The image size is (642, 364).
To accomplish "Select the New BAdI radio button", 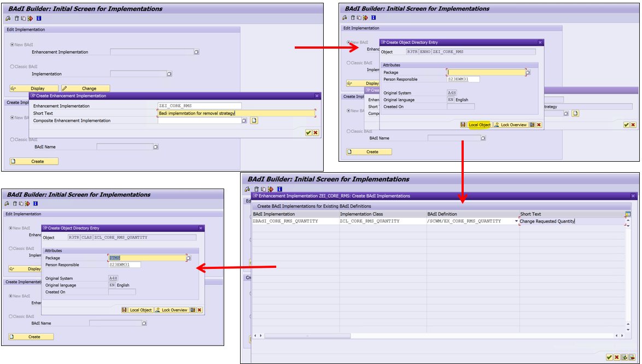I will 12,45.
